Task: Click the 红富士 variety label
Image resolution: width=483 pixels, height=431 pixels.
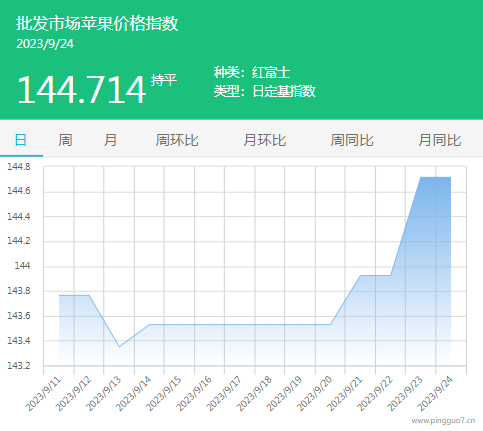Action: [271, 73]
